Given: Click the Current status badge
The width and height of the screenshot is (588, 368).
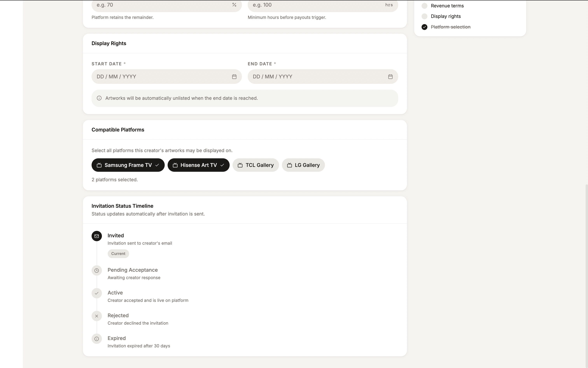Looking at the screenshot, I should (x=118, y=254).
